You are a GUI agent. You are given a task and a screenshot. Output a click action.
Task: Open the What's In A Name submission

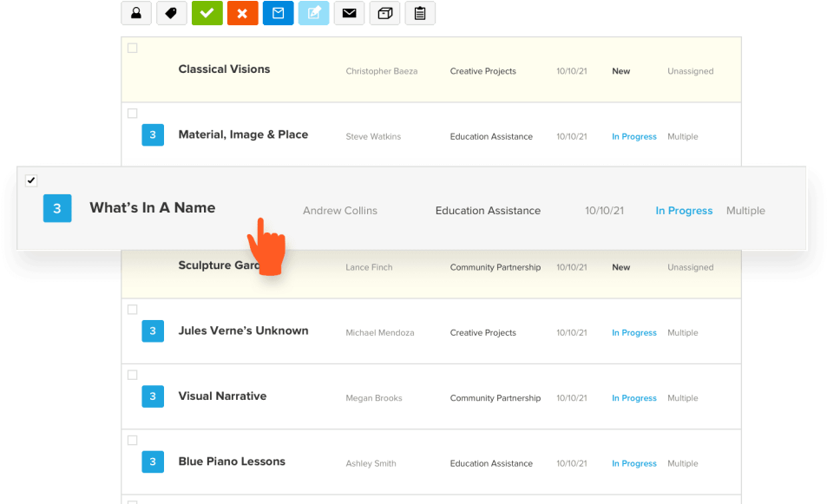coord(153,207)
